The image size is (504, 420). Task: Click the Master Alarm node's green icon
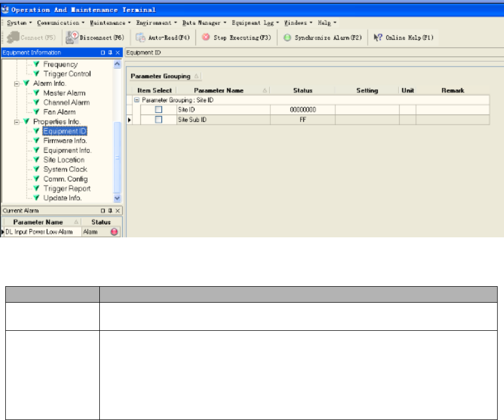36,93
